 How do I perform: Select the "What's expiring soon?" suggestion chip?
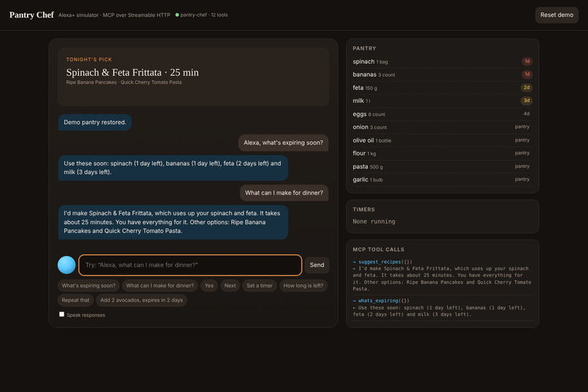(88, 285)
